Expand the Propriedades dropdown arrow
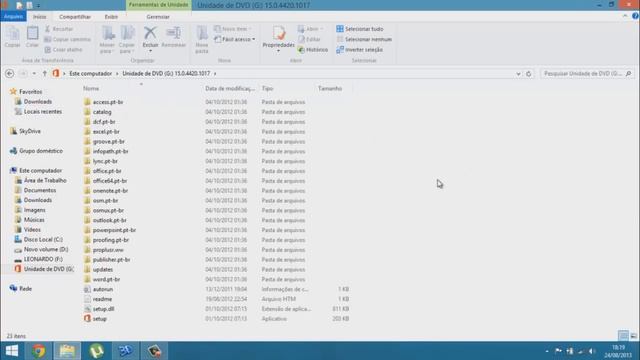This screenshot has height=360, width=640. click(279, 51)
